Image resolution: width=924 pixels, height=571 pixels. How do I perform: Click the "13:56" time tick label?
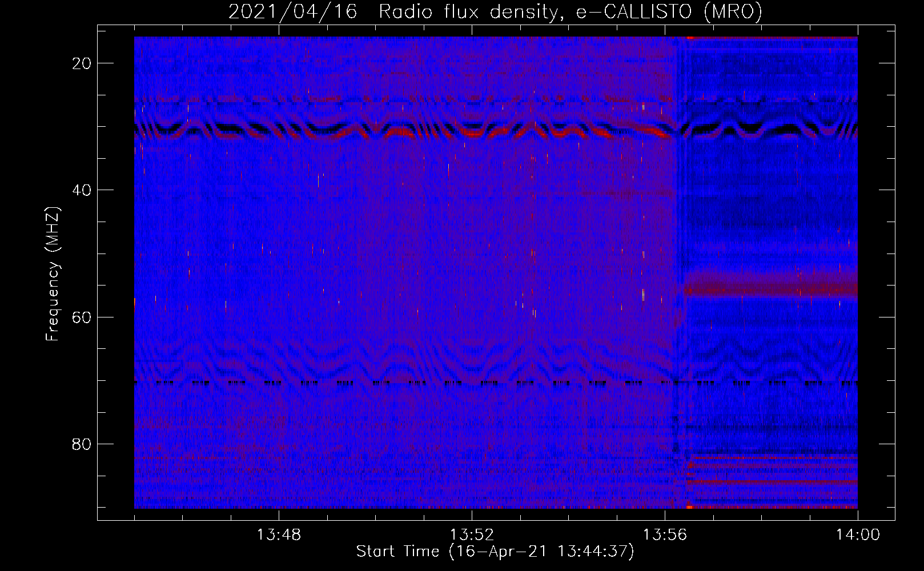[x=665, y=535]
